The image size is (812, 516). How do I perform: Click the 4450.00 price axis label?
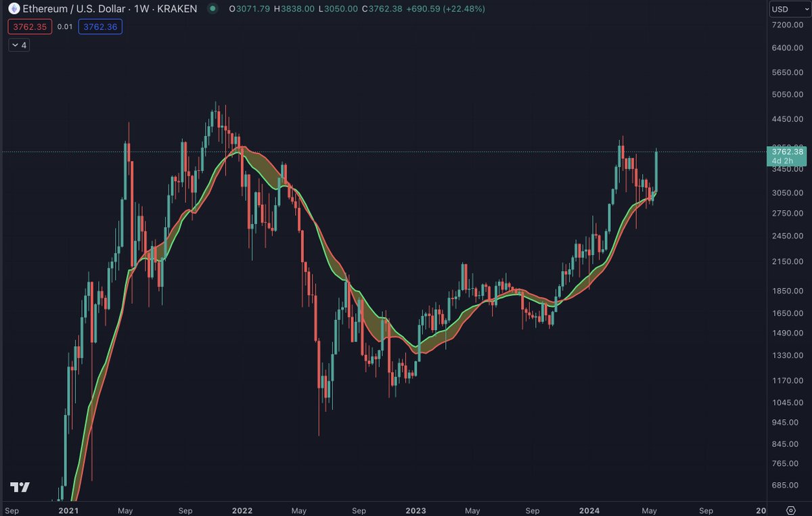coord(788,120)
